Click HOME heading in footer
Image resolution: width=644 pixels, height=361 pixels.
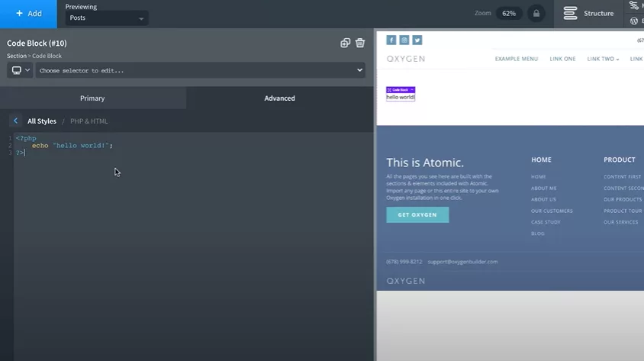(x=541, y=160)
